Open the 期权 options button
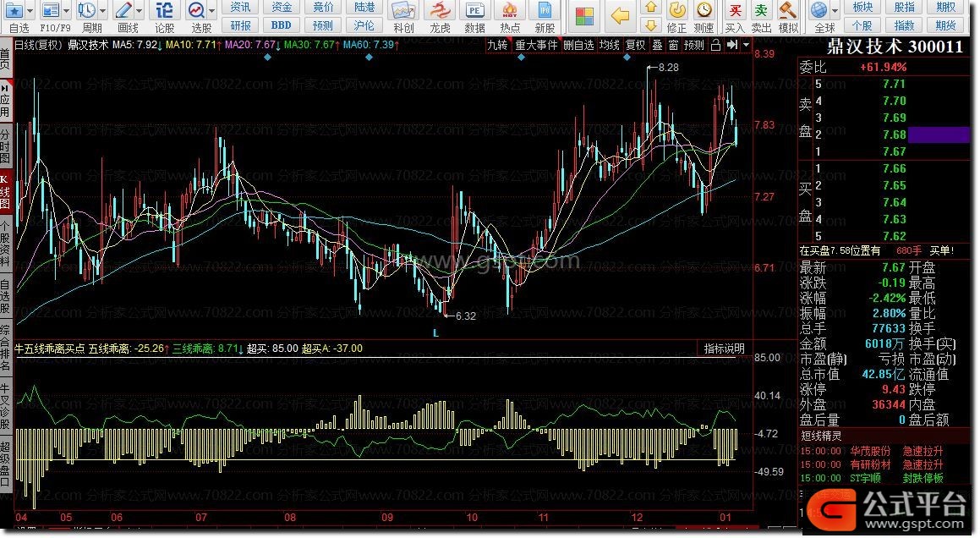The image size is (980, 538). point(945,8)
